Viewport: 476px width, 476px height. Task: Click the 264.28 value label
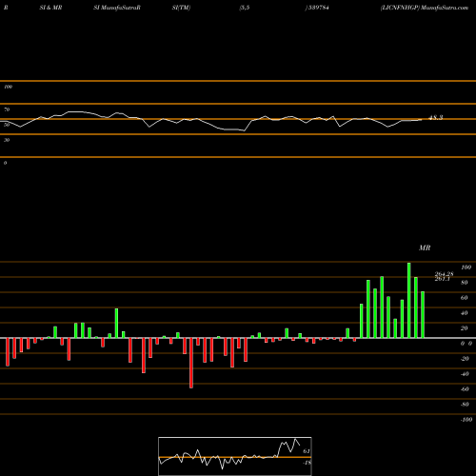(x=444, y=274)
